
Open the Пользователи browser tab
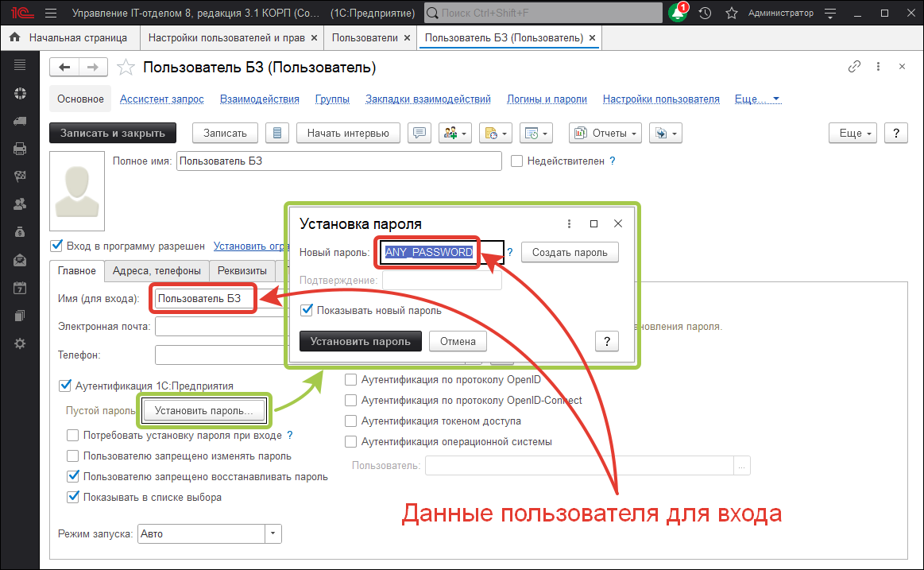[x=365, y=37]
